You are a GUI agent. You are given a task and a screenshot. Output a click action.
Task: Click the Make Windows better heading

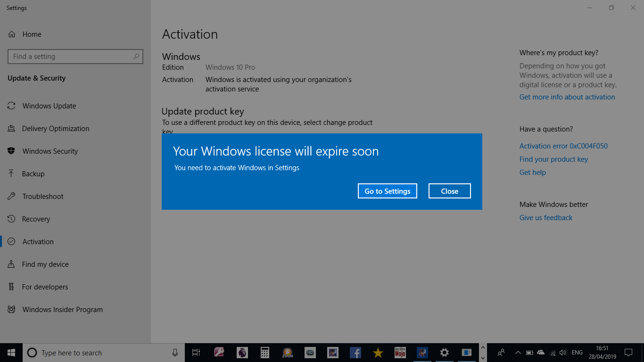[554, 205]
